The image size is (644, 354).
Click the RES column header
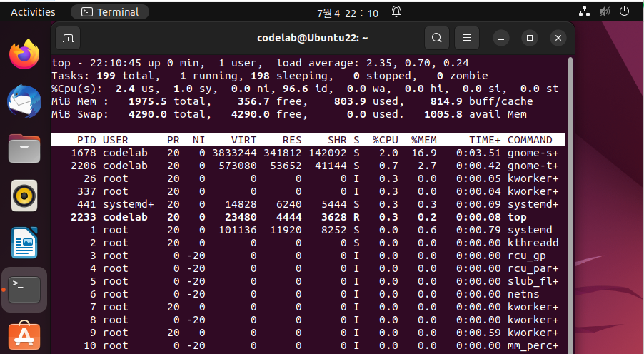tap(292, 140)
